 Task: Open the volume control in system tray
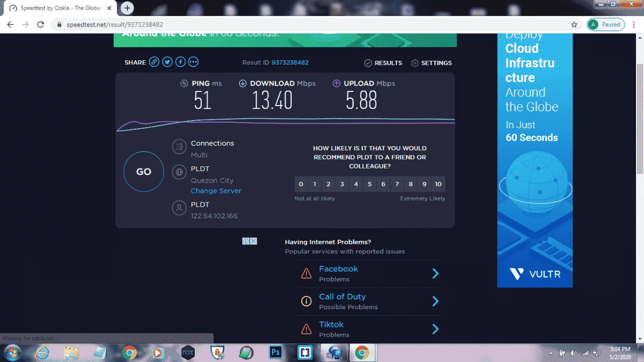[x=573, y=352]
